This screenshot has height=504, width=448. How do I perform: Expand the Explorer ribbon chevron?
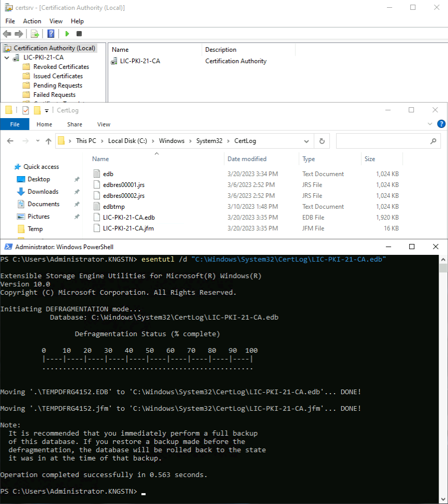point(430,124)
